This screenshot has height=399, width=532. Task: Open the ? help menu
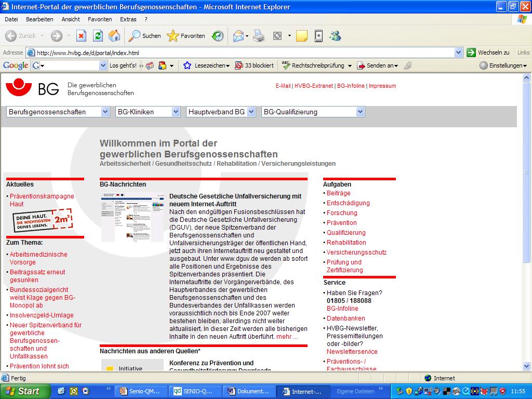(146, 19)
